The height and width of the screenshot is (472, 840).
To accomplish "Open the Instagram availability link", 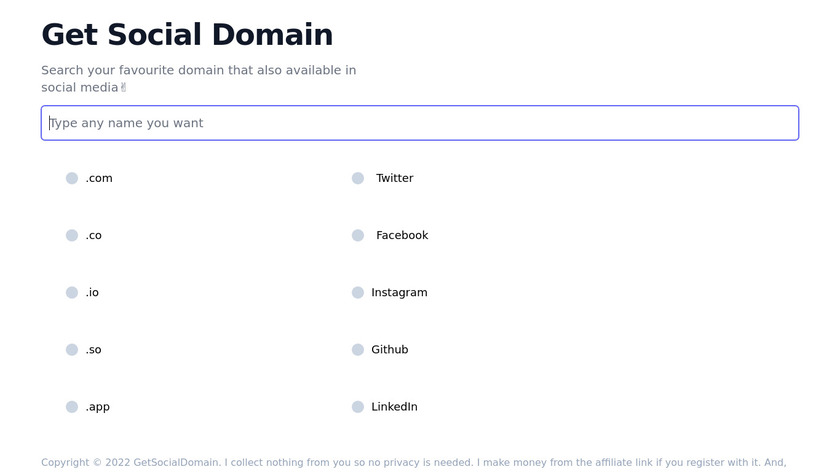I will tap(399, 292).
